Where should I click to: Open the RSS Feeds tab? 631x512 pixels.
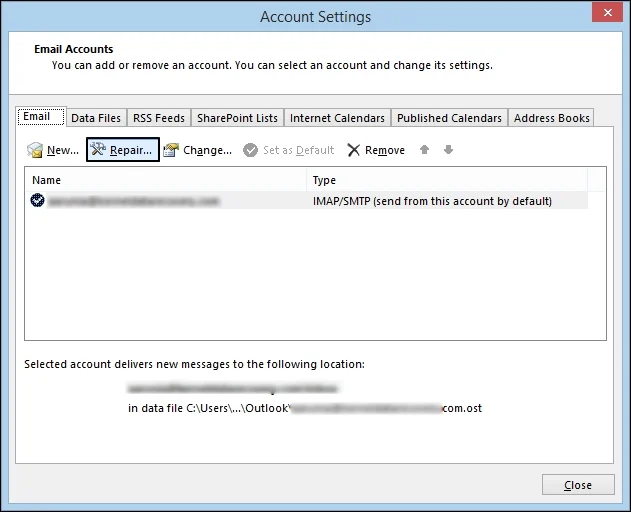tap(159, 118)
